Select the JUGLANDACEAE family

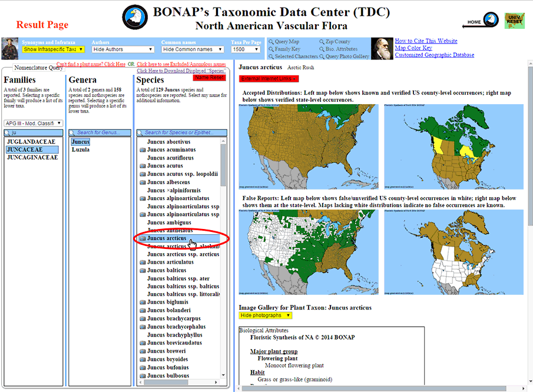click(31, 142)
